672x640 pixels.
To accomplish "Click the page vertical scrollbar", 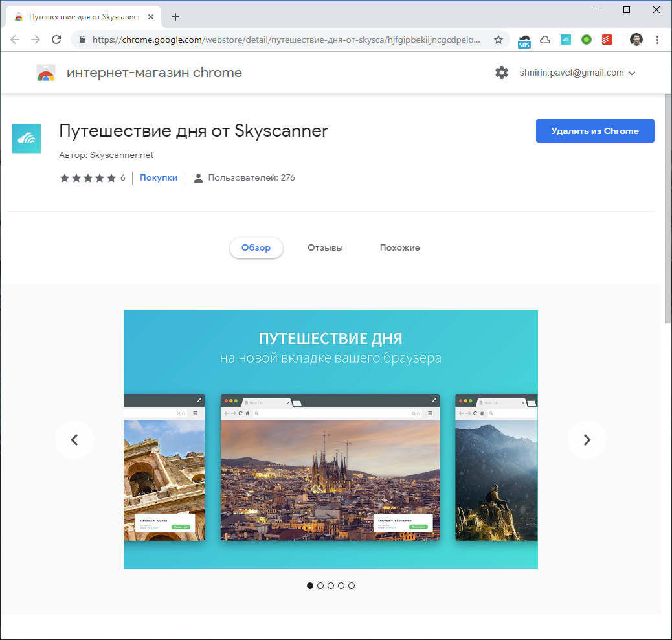I will point(667,208).
